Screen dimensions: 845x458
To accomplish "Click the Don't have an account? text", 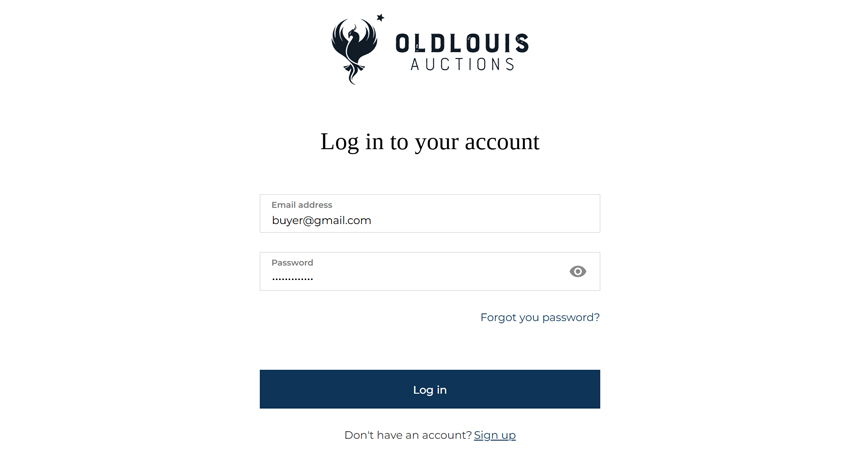I will 408,435.
